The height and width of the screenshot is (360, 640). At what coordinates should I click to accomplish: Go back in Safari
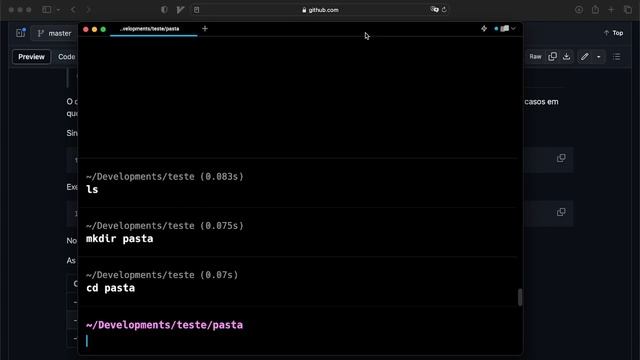pos(73,9)
